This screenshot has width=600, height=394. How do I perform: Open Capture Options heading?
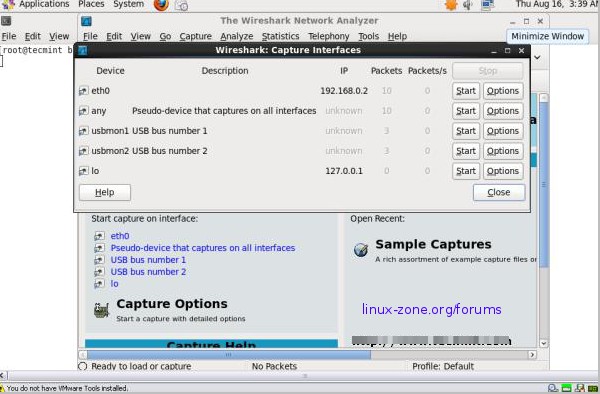[172, 304]
